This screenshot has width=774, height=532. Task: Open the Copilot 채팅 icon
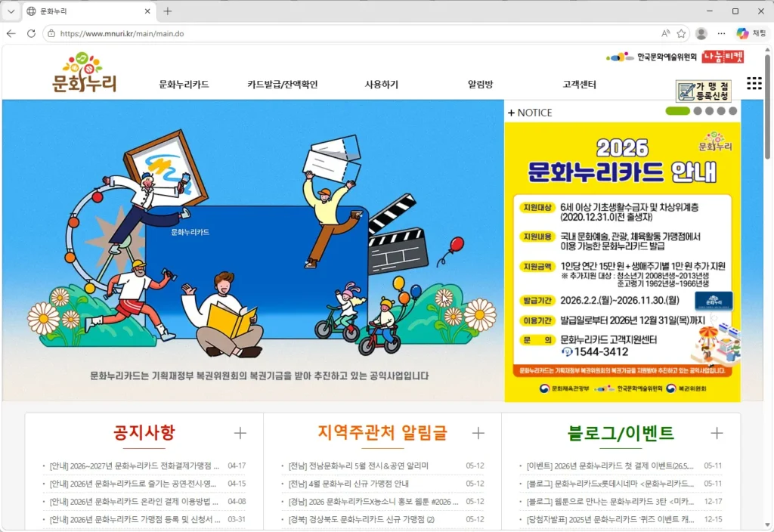coord(751,33)
